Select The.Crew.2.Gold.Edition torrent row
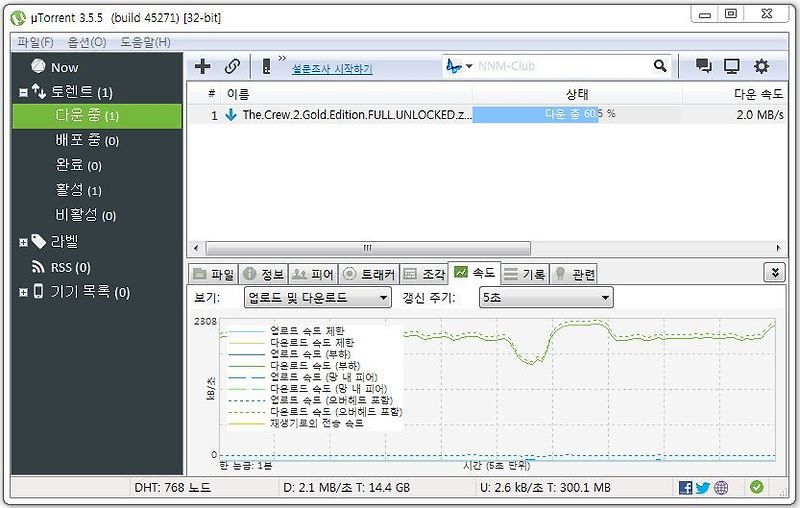Viewport: 800px width, 508px height. (487, 115)
